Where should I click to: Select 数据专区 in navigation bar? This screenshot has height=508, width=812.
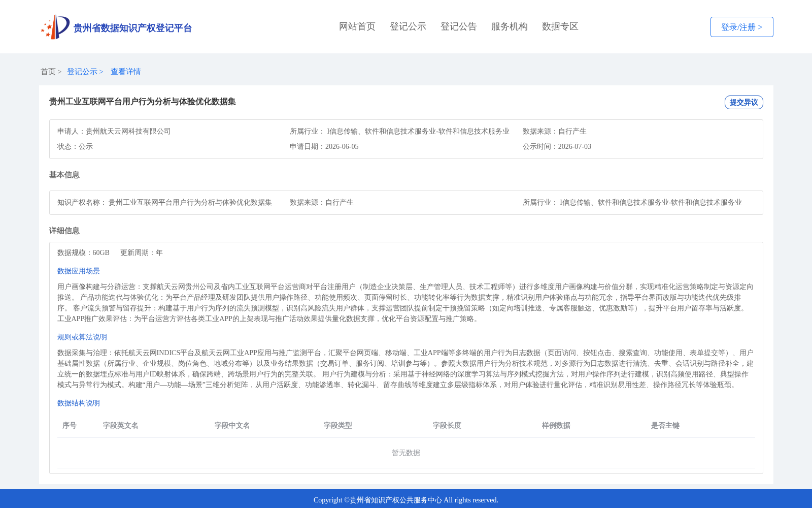click(560, 26)
